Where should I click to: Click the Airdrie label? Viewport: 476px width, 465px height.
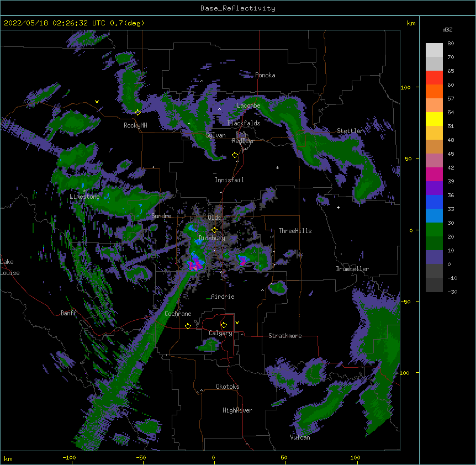click(x=223, y=297)
